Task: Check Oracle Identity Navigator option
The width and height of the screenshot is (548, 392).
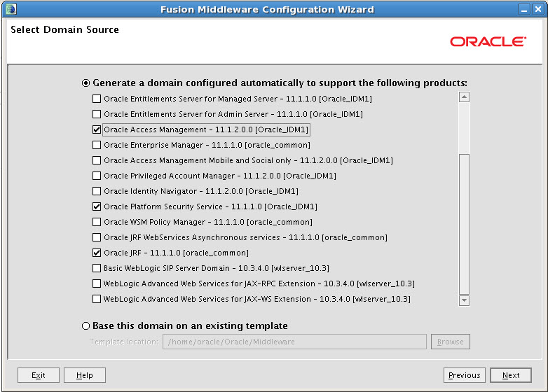Action: click(x=97, y=191)
